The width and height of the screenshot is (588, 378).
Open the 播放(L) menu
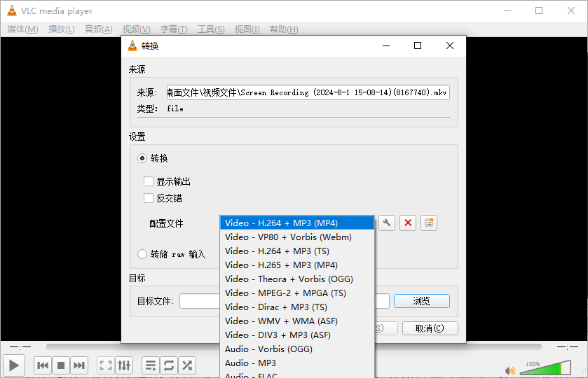62,29
